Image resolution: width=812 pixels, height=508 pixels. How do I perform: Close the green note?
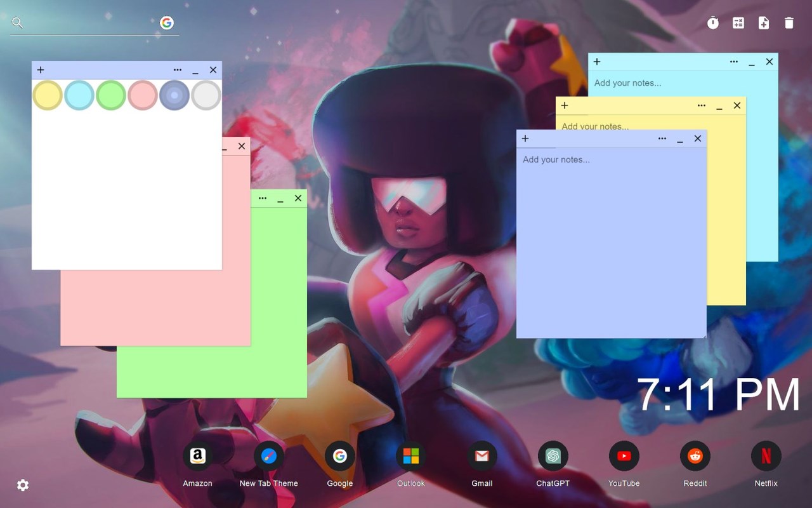(x=298, y=198)
